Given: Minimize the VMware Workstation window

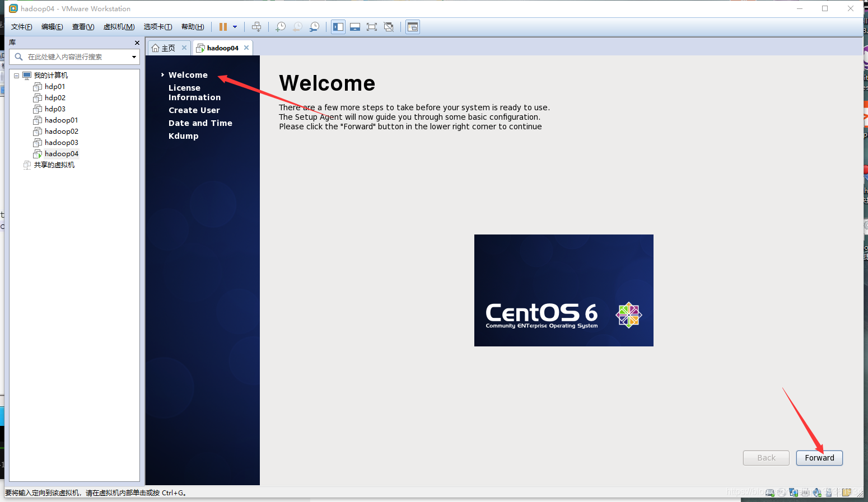Looking at the screenshot, I should [800, 8].
